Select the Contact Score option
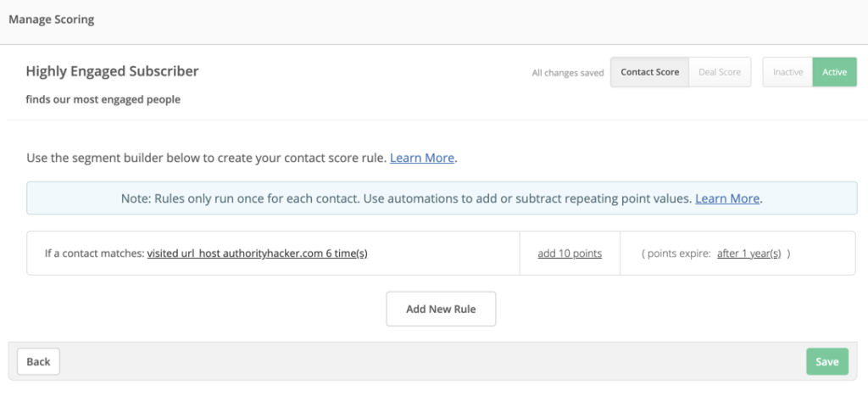This screenshot has height=396, width=868. tap(649, 72)
